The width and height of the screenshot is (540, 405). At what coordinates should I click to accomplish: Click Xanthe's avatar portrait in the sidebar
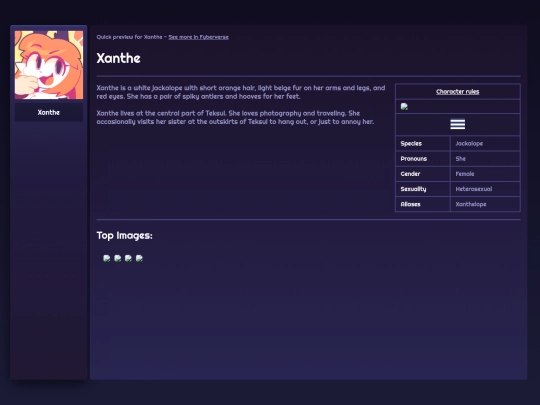(x=49, y=65)
